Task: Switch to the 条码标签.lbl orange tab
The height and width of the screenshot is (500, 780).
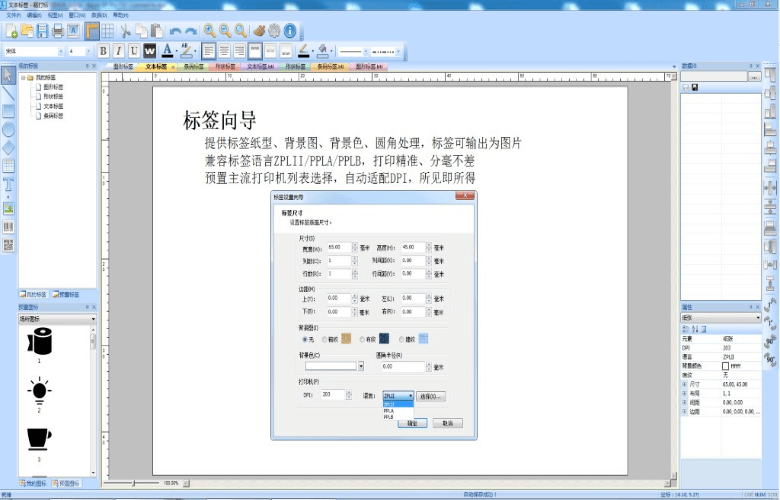Action: tap(331, 66)
